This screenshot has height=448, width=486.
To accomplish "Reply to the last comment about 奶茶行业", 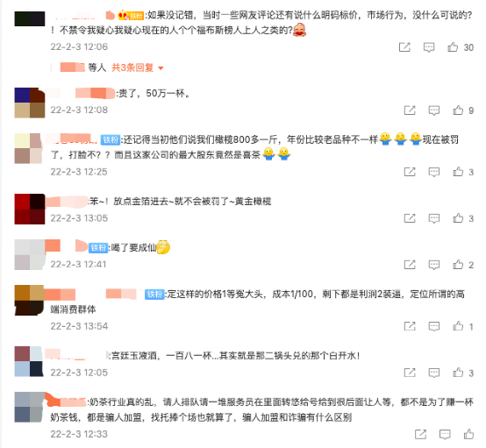I will [445, 434].
